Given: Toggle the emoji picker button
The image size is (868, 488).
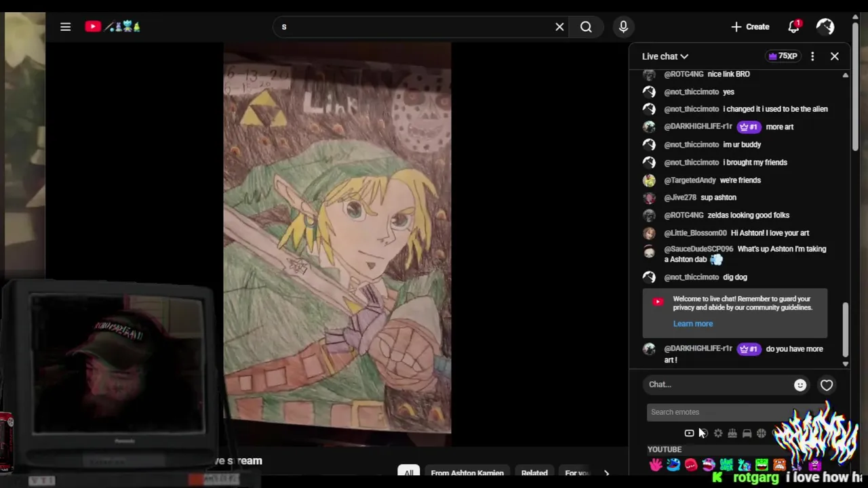Looking at the screenshot, I should (x=800, y=385).
